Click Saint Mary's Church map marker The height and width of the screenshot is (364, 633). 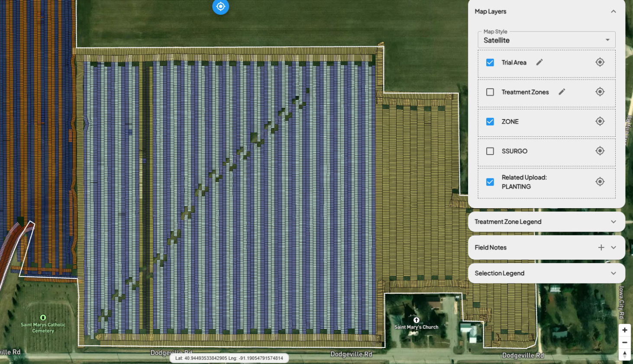tap(416, 320)
